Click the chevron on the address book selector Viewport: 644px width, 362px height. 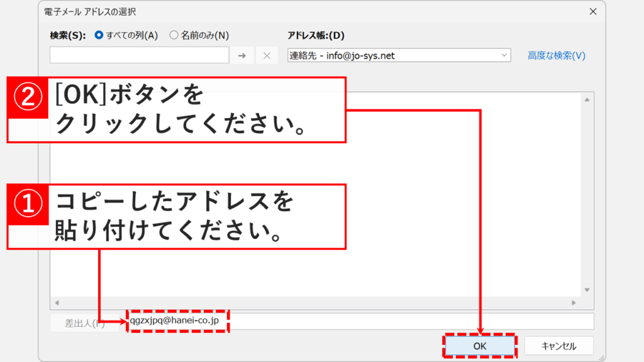point(503,55)
